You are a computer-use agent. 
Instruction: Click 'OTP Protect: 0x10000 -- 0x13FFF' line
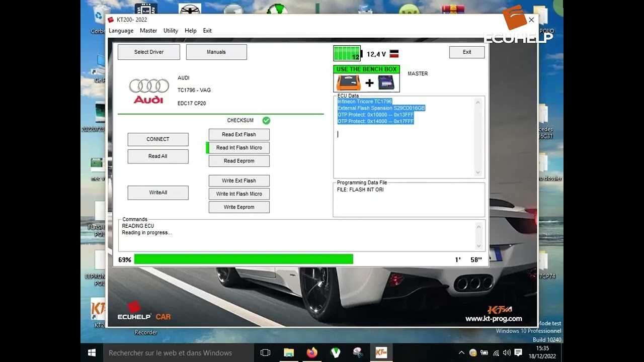point(375,115)
